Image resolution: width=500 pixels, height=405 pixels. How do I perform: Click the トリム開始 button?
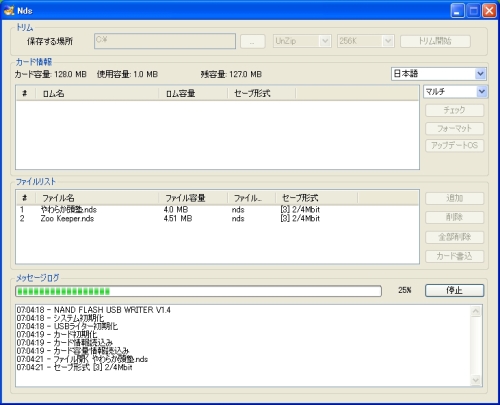435,41
